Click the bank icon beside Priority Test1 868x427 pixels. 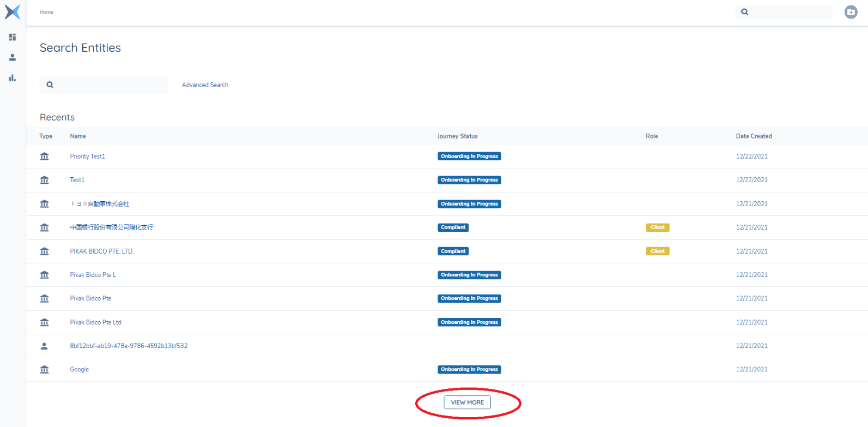point(45,157)
